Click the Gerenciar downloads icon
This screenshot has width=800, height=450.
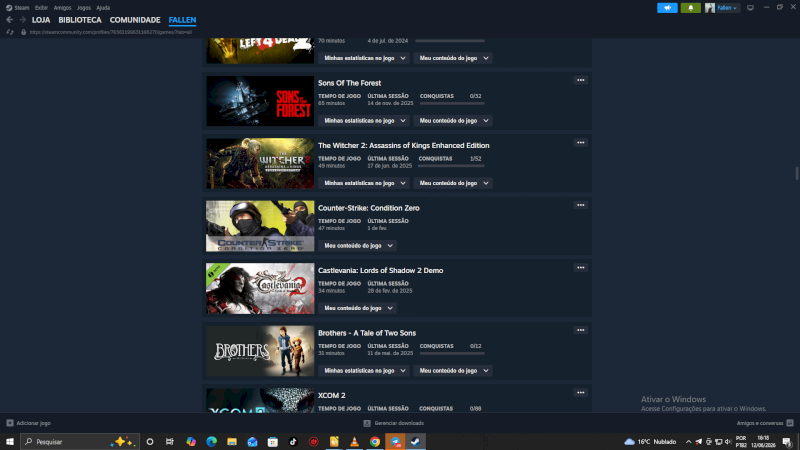coord(367,423)
